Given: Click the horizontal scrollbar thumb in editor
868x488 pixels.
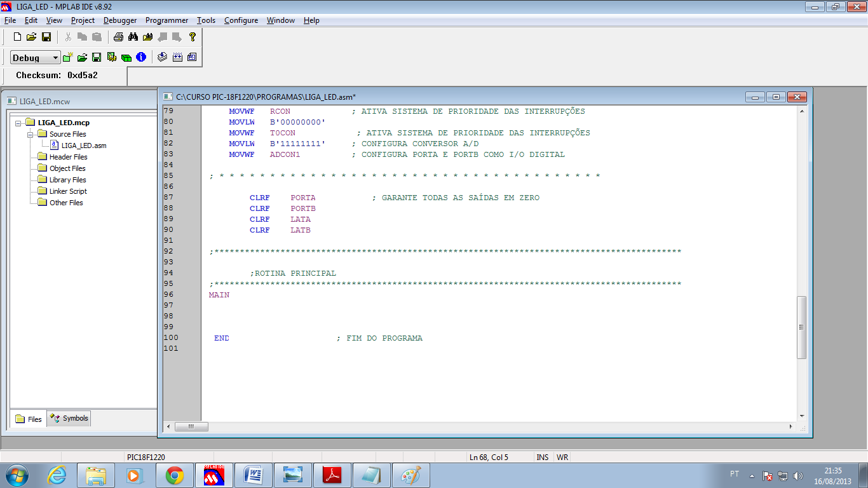Looking at the screenshot, I should (x=191, y=427).
